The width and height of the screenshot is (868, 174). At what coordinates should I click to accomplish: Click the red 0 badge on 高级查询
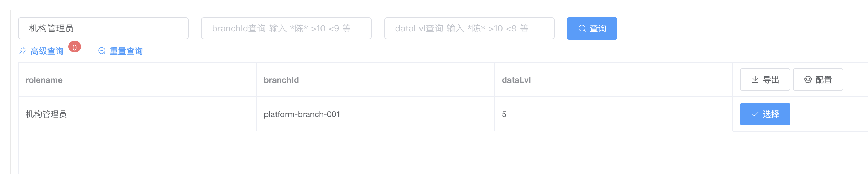(x=74, y=47)
